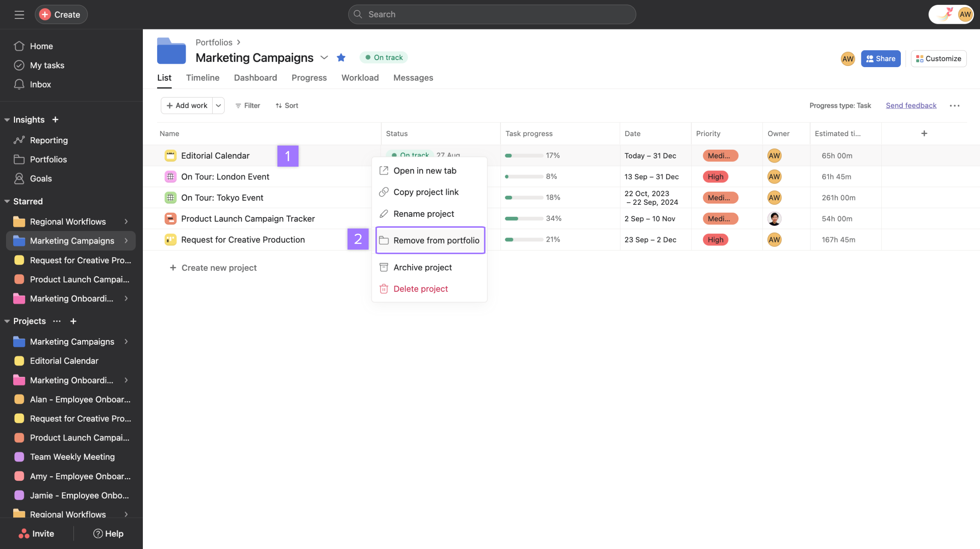980x549 pixels.
Task: Open the Add work dropdown arrow
Action: [218, 105]
